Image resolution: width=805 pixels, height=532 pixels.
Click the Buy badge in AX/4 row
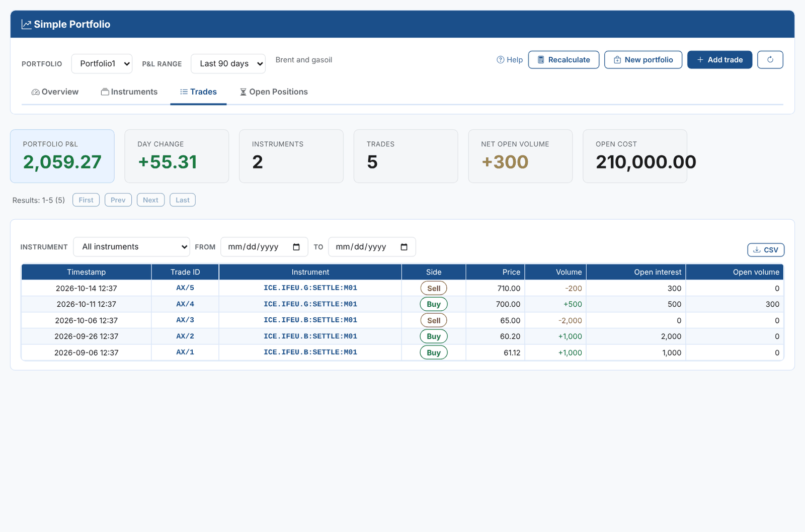[434, 304]
